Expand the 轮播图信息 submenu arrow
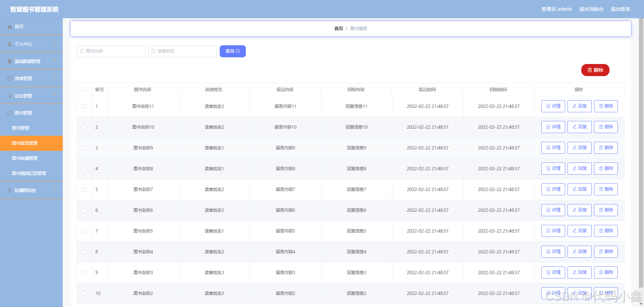Viewport: 644px width, 307px height. coord(55,190)
